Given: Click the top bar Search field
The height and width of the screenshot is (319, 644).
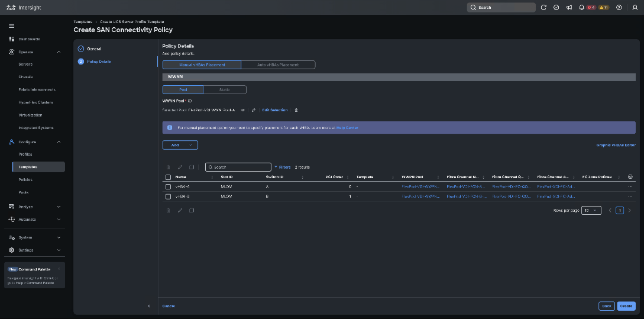Looking at the screenshot, I should (501, 8).
